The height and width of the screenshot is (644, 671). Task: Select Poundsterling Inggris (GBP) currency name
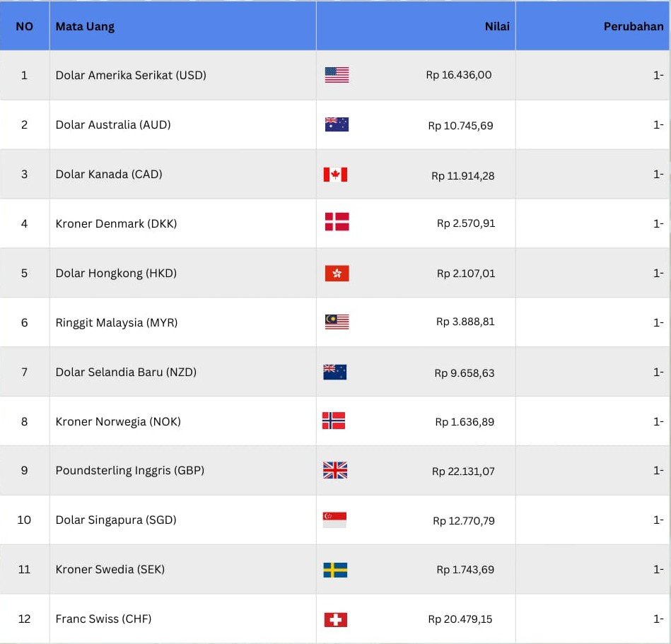click(x=130, y=470)
